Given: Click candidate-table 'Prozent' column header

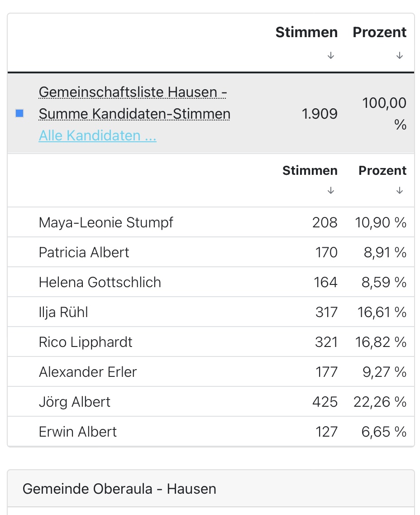Looking at the screenshot, I should (x=382, y=171).
